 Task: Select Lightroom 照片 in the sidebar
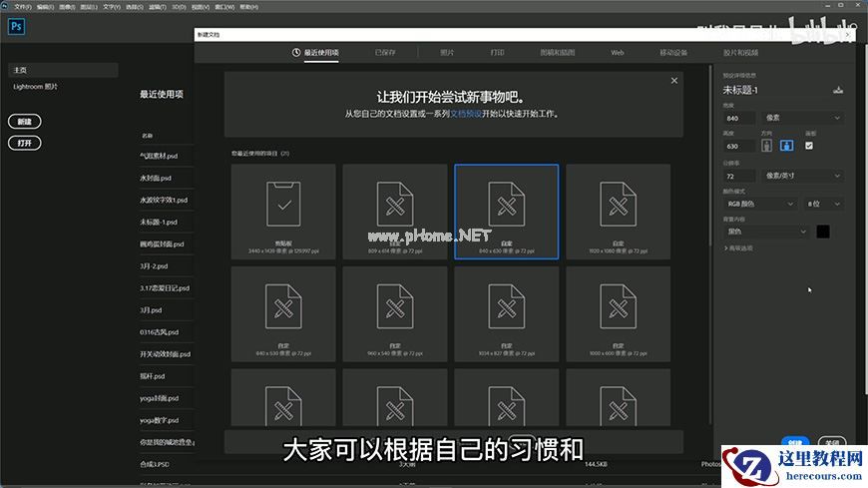coord(36,87)
